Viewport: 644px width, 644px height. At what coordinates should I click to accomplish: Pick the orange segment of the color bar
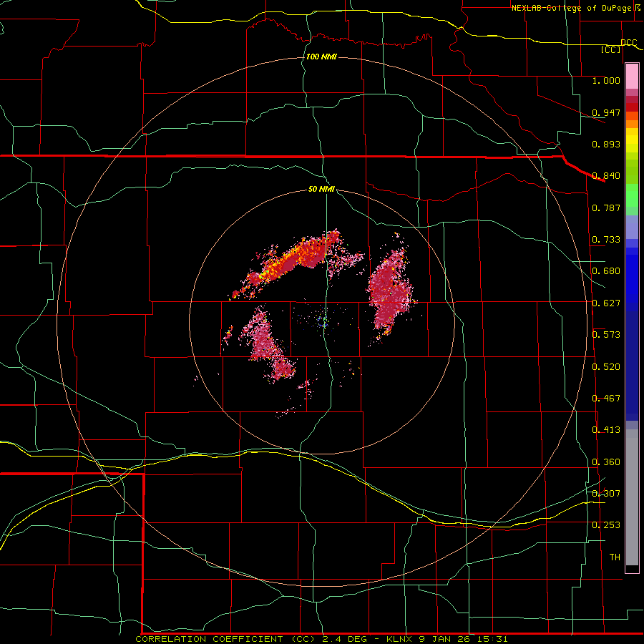[632, 124]
